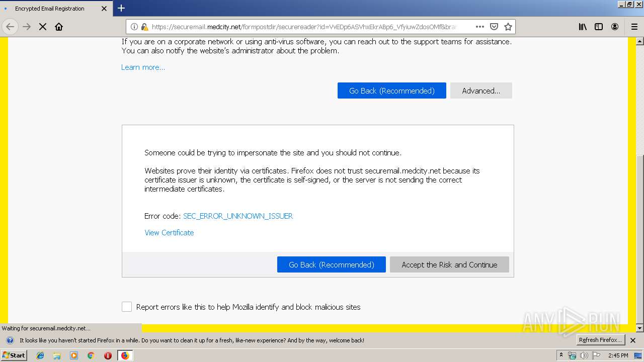Enable the Report errors to Mozilla checkbox
This screenshot has width=644, height=362.
coord(127,307)
